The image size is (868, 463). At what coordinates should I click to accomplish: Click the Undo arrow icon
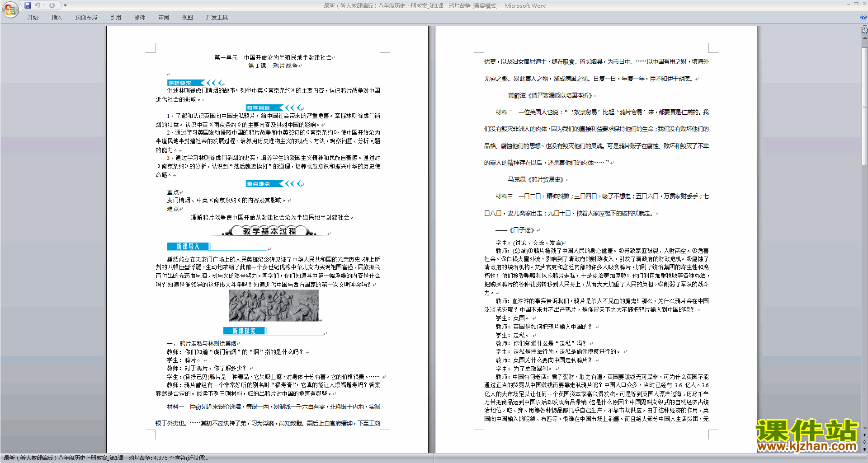tap(37, 5)
